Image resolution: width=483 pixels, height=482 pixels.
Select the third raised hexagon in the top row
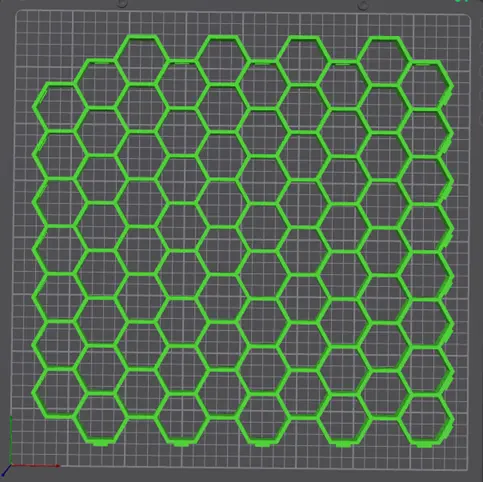pos(303,61)
